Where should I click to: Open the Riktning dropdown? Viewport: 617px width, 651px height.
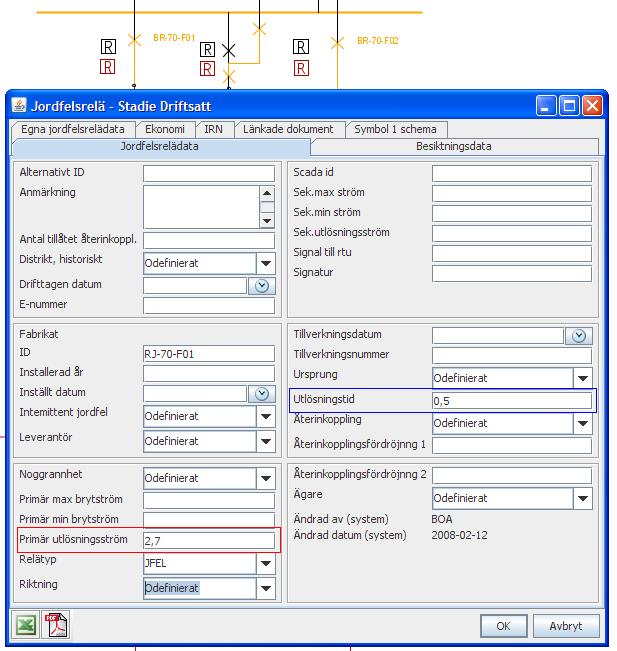pyautogui.click(x=266, y=588)
